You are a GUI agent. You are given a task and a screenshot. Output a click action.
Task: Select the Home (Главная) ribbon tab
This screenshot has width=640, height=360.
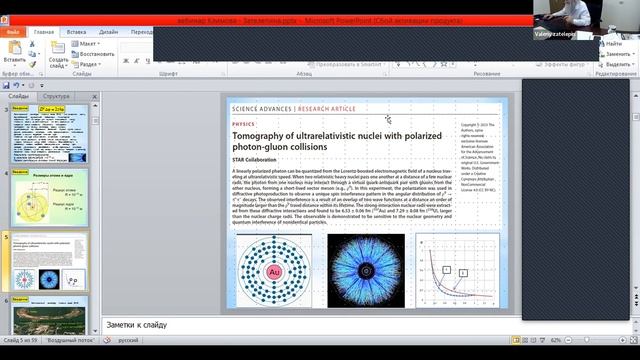[x=44, y=32]
